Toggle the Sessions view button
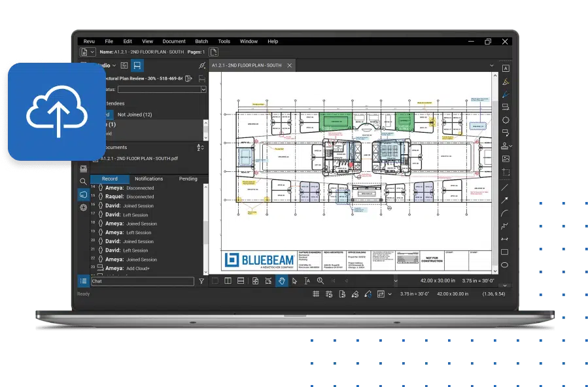This screenshot has height=387, width=588. [137, 65]
